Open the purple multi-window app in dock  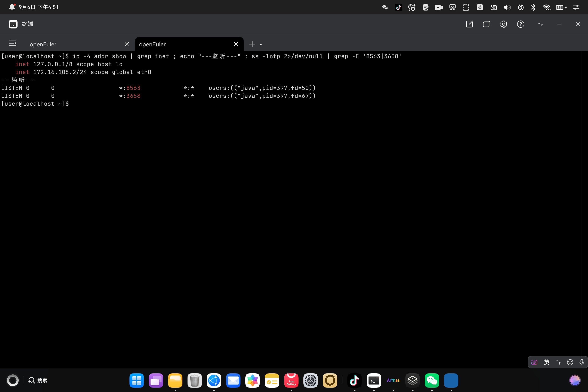coord(156,380)
